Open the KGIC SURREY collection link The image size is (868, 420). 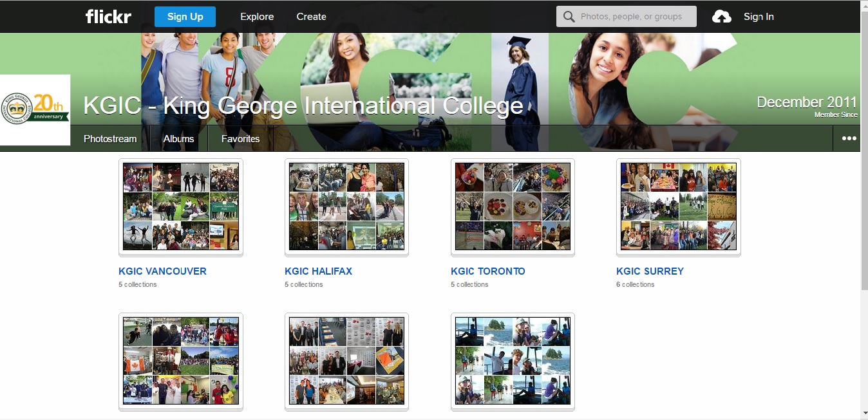[650, 271]
